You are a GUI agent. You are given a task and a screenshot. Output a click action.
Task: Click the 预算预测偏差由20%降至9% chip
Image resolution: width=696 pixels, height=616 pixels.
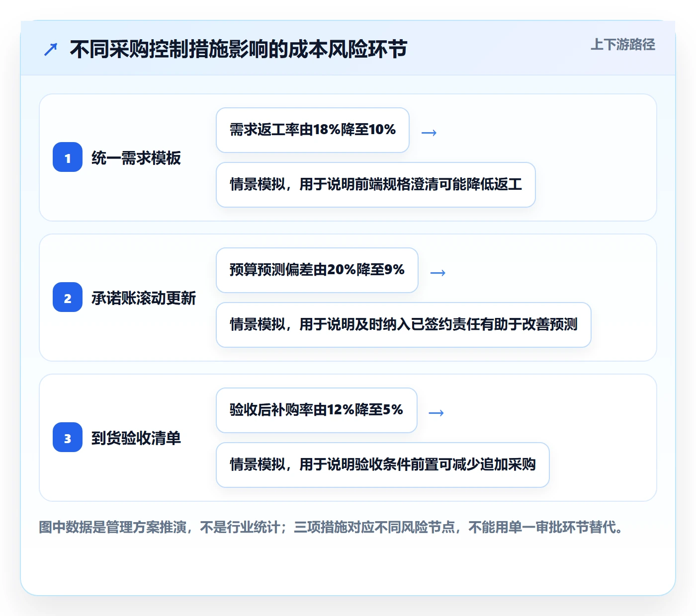point(317,270)
